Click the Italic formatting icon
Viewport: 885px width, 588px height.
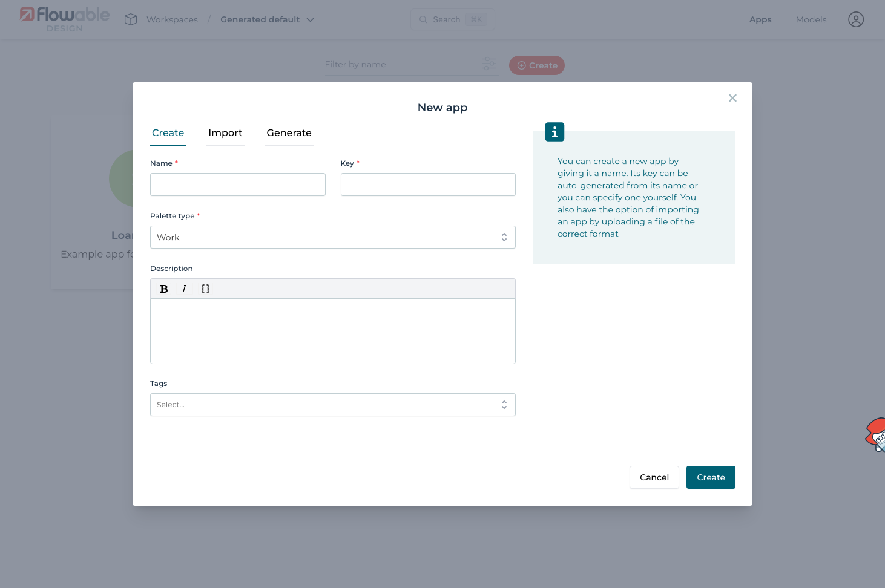coord(184,289)
